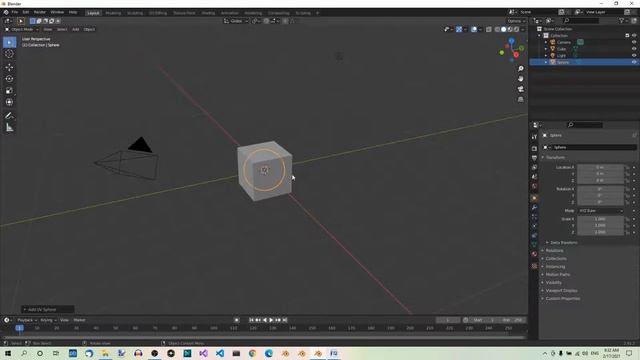The height and width of the screenshot is (360, 640).
Task: Open the timeline Keying popover
Action: coord(48,320)
